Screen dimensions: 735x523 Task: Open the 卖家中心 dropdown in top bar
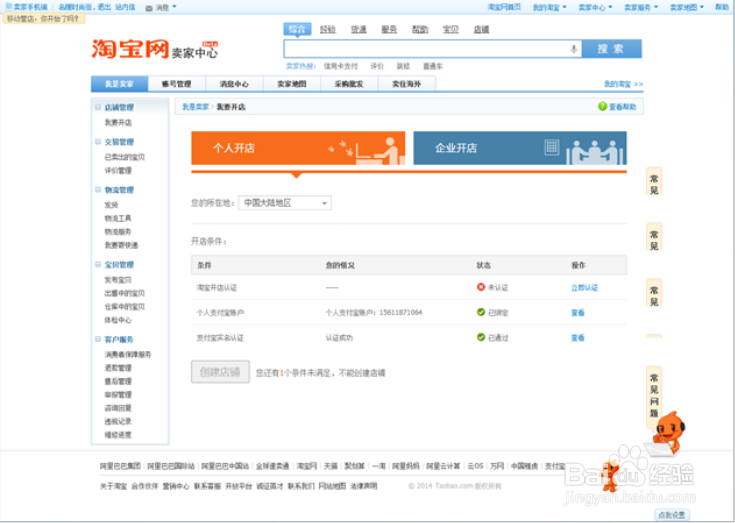point(595,7)
